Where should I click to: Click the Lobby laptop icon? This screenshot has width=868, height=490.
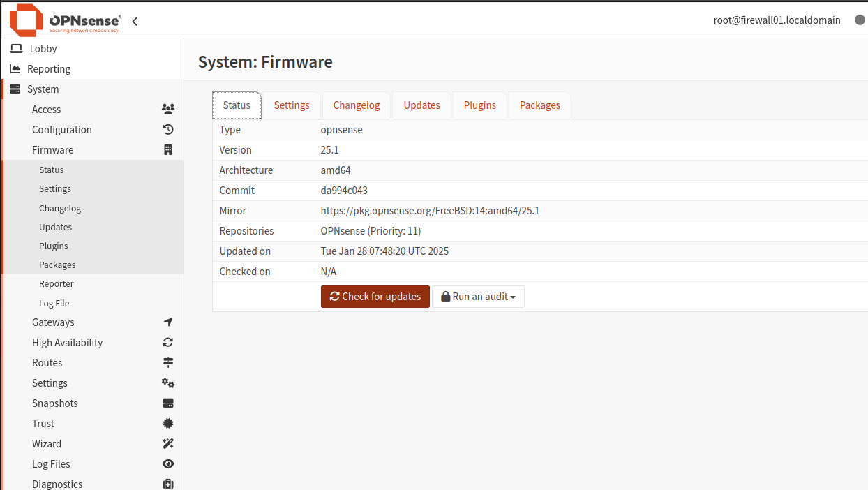coord(15,49)
